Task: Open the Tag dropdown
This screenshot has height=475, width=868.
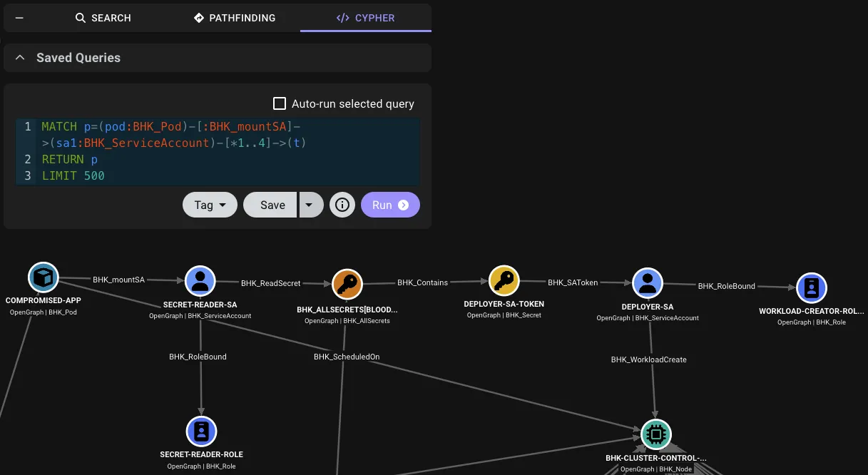Action: (210, 205)
